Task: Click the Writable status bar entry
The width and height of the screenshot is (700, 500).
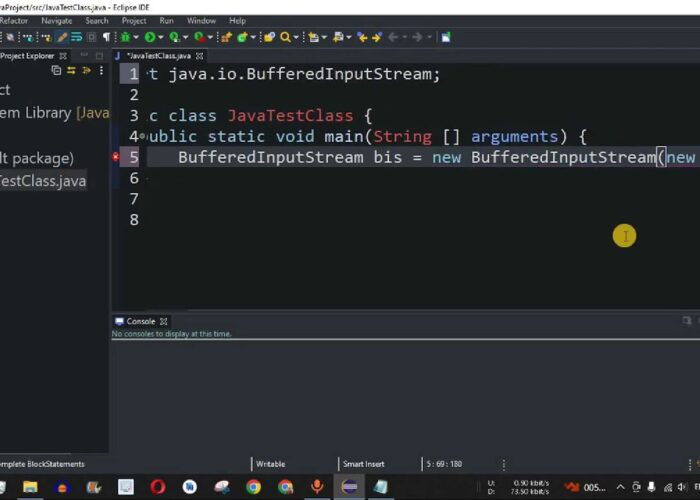Action: [271, 464]
